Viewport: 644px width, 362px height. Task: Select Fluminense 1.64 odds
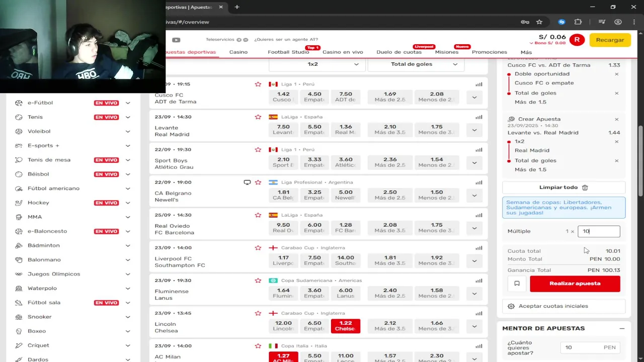click(x=283, y=293)
